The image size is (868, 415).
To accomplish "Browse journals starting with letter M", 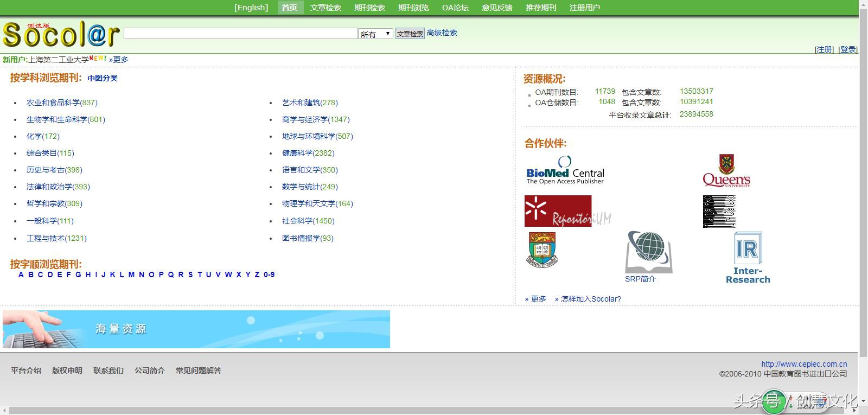I will [x=131, y=274].
